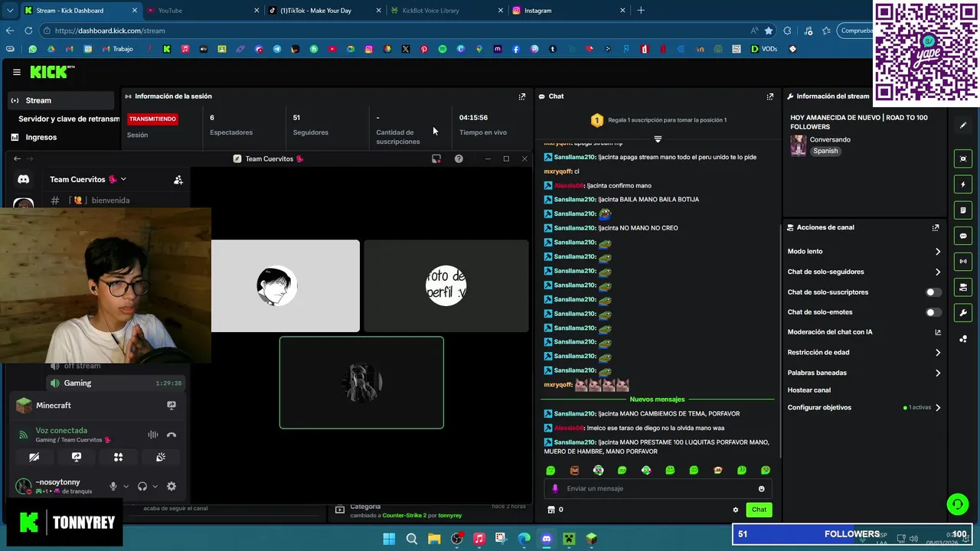Open the Trabajo bookmarks folder
The height and width of the screenshot is (551, 980).
(118, 49)
